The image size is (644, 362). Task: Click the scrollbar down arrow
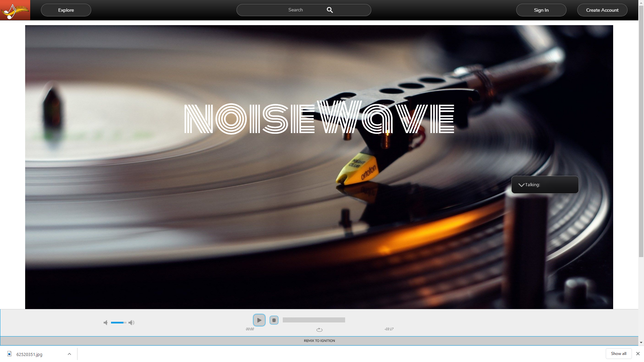click(641, 343)
